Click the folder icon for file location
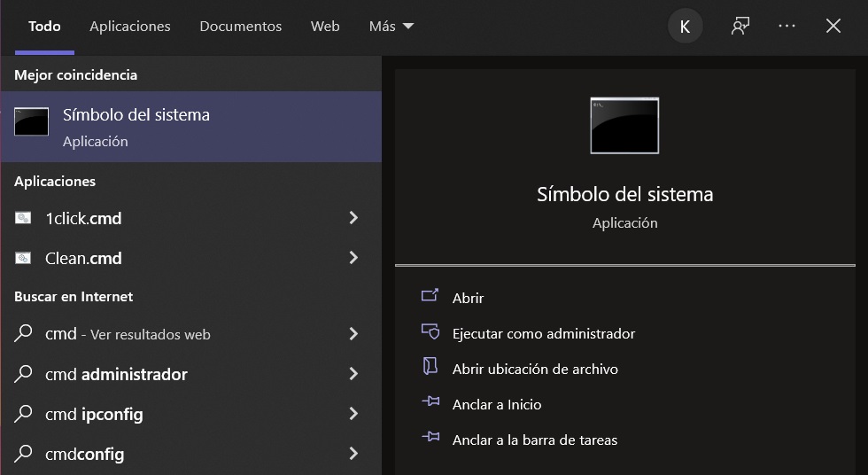868x475 pixels. coord(430,368)
